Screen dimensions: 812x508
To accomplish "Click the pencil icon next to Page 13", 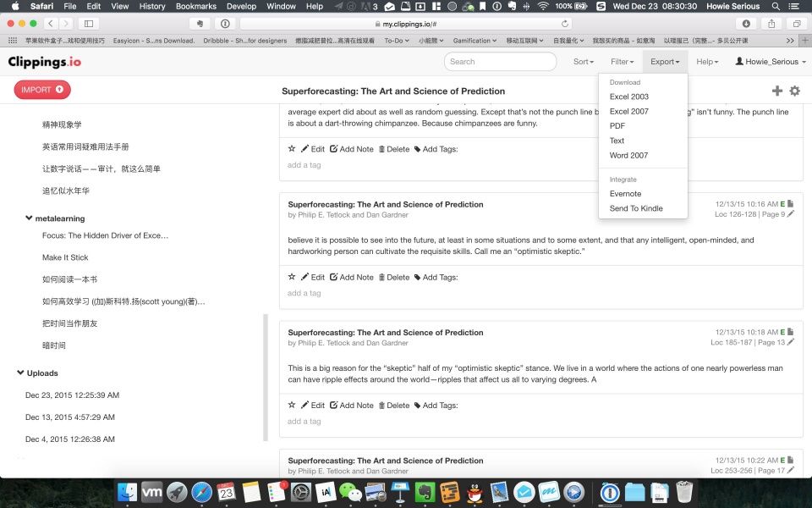I will click(790, 342).
